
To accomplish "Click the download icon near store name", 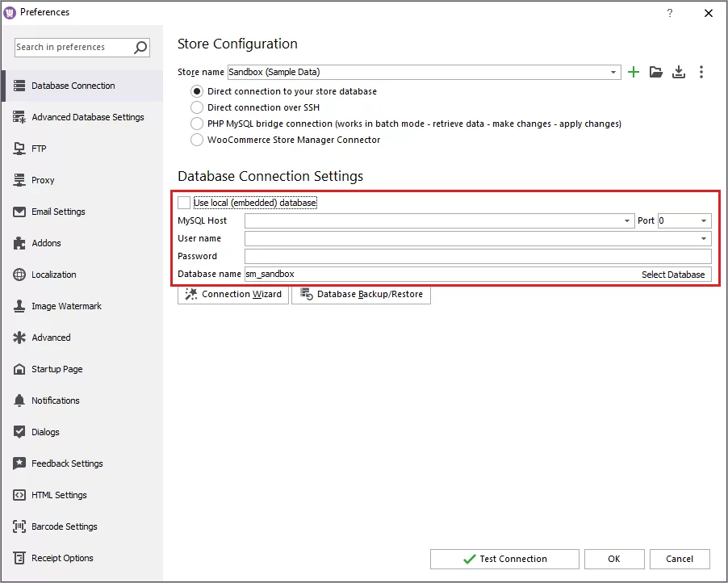I will (679, 72).
